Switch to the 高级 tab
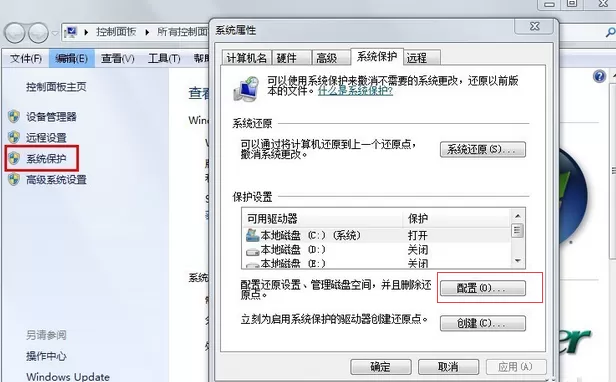Screen dimensions: 616x382 tap(331, 58)
